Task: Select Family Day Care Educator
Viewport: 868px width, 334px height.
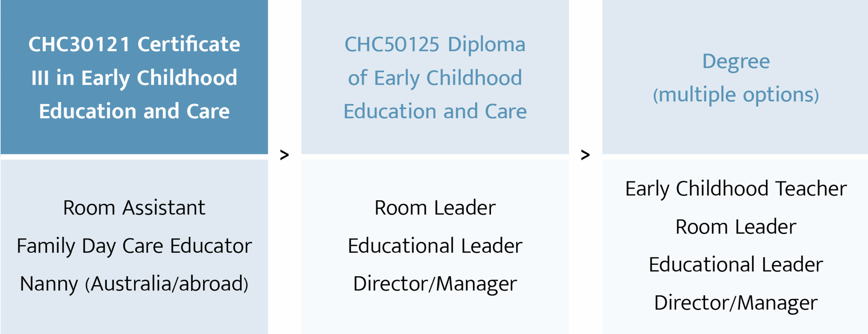Action: [134, 245]
